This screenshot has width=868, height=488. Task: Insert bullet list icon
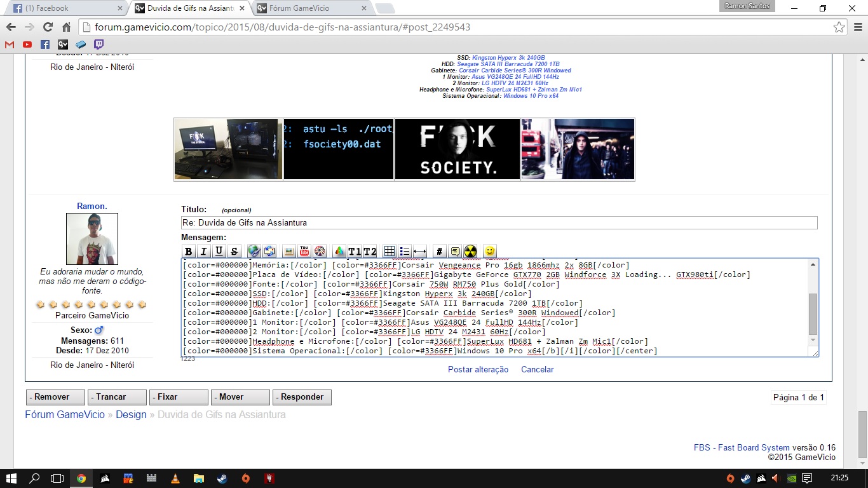pos(405,251)
